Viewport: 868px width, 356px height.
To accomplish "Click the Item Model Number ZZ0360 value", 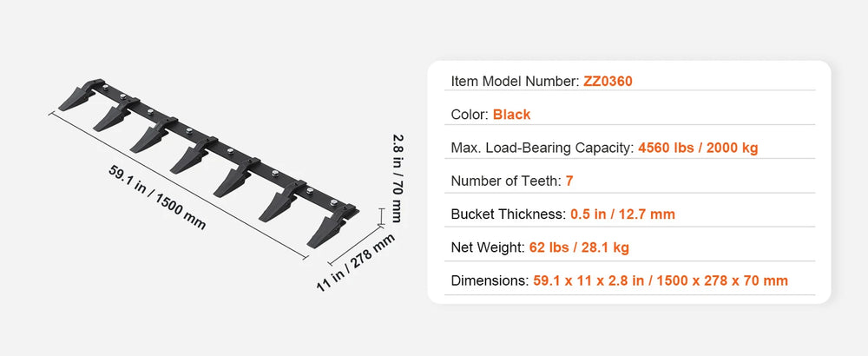I will click(x=608, y=82).
